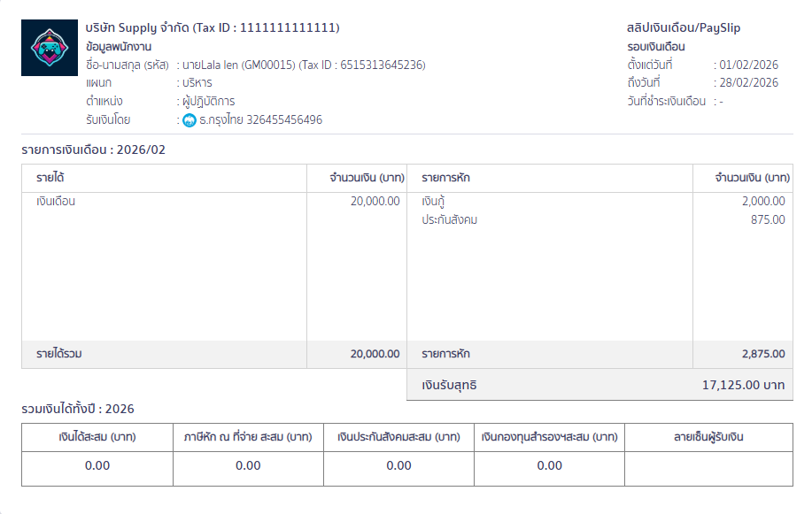This screenshot has width=812, height=514.
Task: Click the รายได้ column header
Action: [x=50, y=178]
